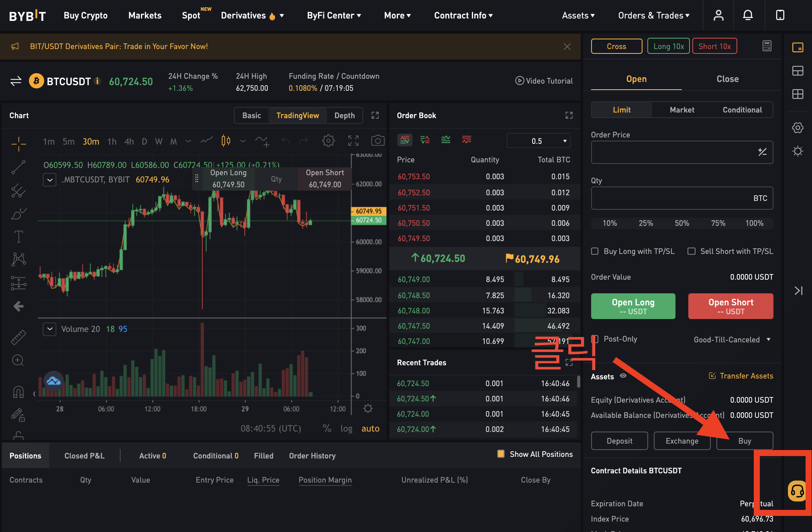Toggle the Post-Only checkbox
This screenshot has height=532, width=812.
(x=595, y=339)
